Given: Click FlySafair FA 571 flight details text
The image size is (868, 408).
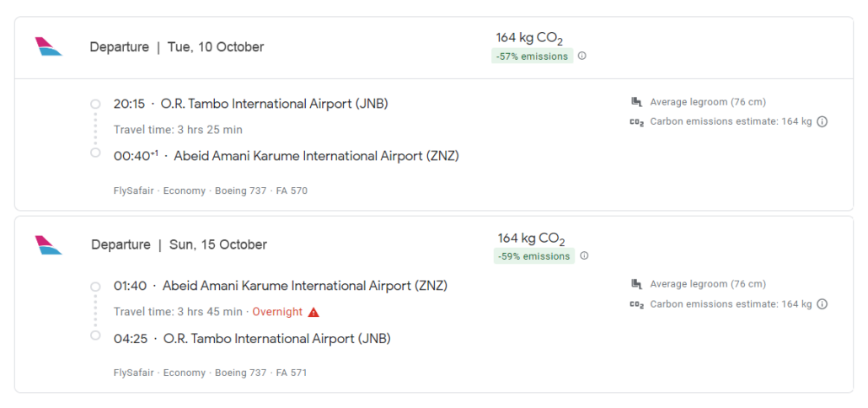Looking at the screenshot, I should (211, 373).
